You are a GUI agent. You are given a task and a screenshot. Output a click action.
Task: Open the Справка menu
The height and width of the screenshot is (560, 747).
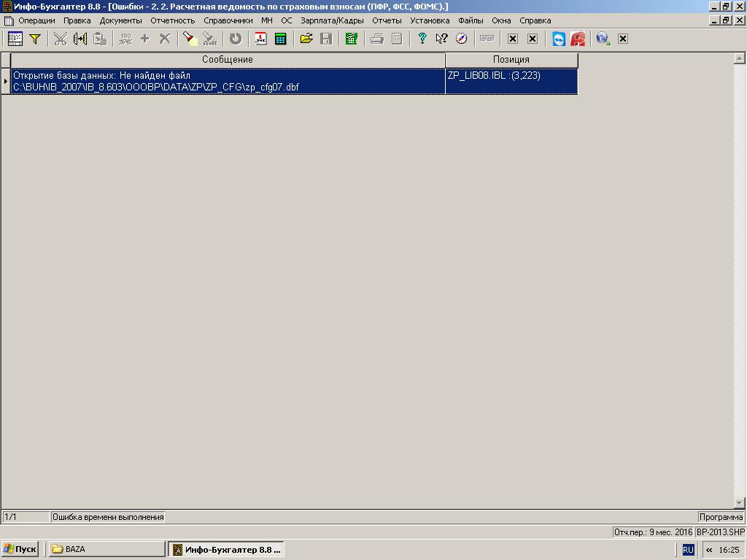pyautogui.click(x=535, y=20)
